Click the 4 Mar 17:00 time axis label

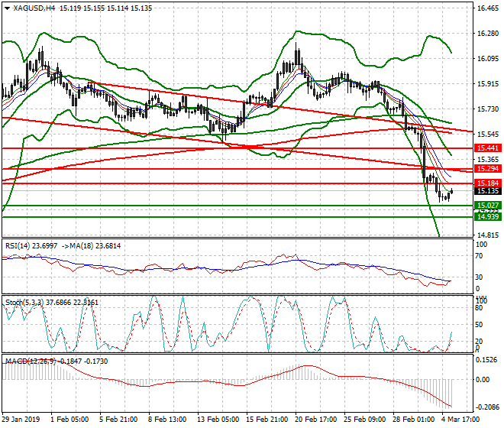tap(461, 420)
